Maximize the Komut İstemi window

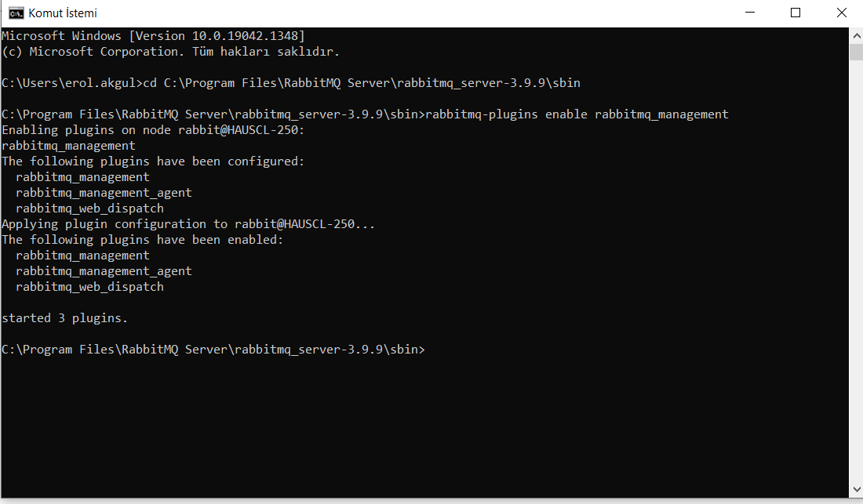tap(796, 13)
